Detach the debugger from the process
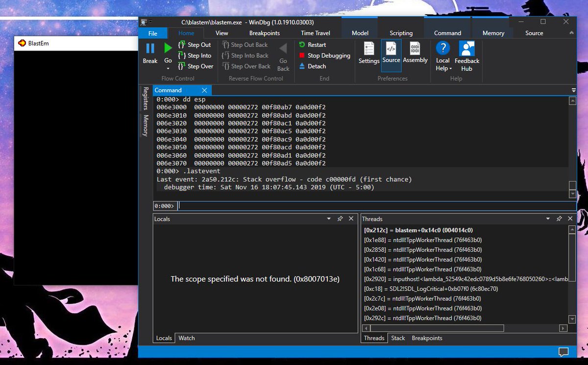 tap(312, 66)
